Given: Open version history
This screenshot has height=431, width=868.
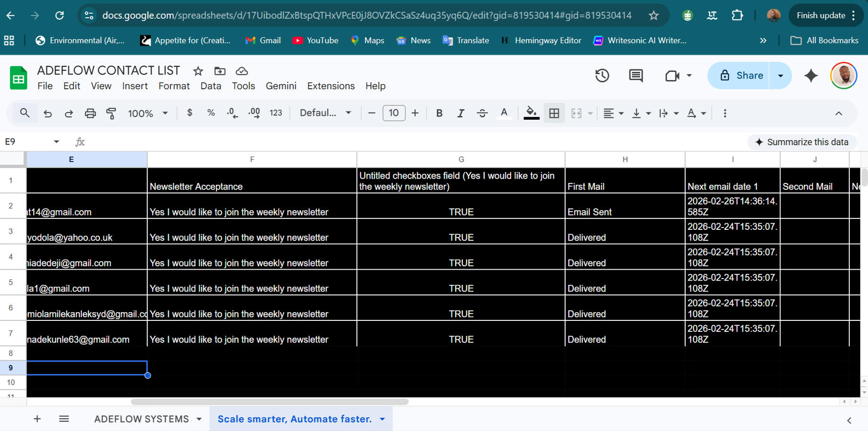Looking at the screenshot, I should click(602, 75).
